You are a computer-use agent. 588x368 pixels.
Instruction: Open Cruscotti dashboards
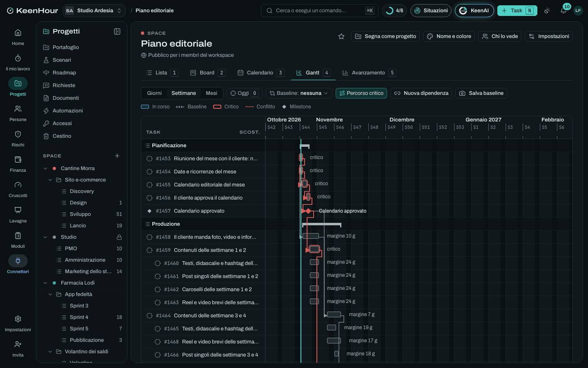click(x=18, y=189)
